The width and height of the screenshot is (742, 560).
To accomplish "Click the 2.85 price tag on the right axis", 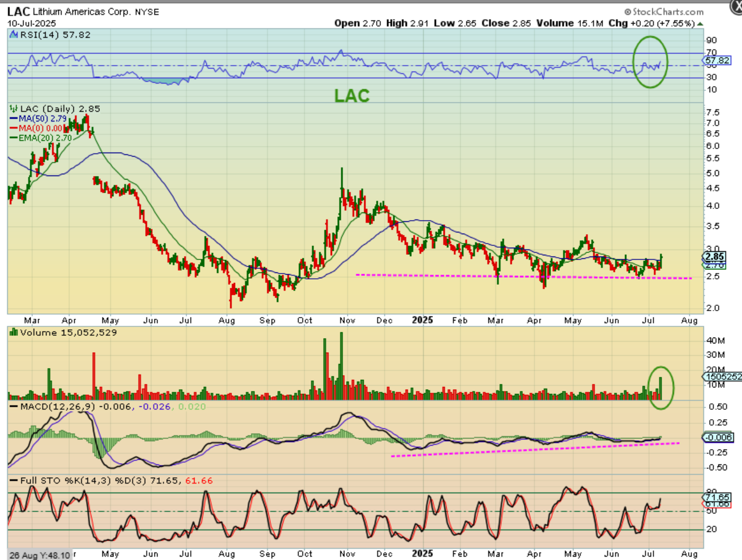I will [715, 257].
